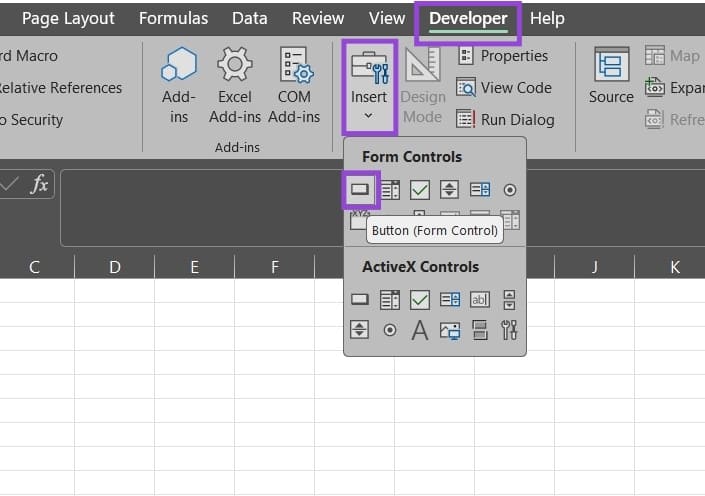Select column J header

(595, 267)
